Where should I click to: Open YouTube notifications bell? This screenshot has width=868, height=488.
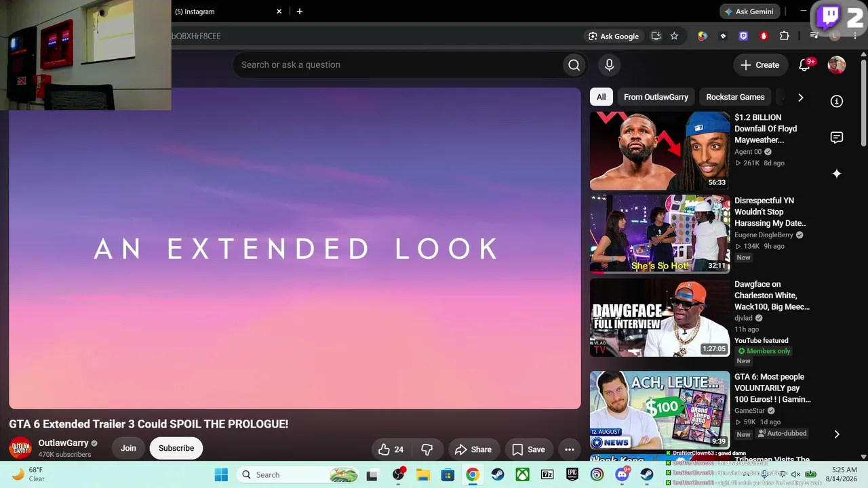point(805,65)
